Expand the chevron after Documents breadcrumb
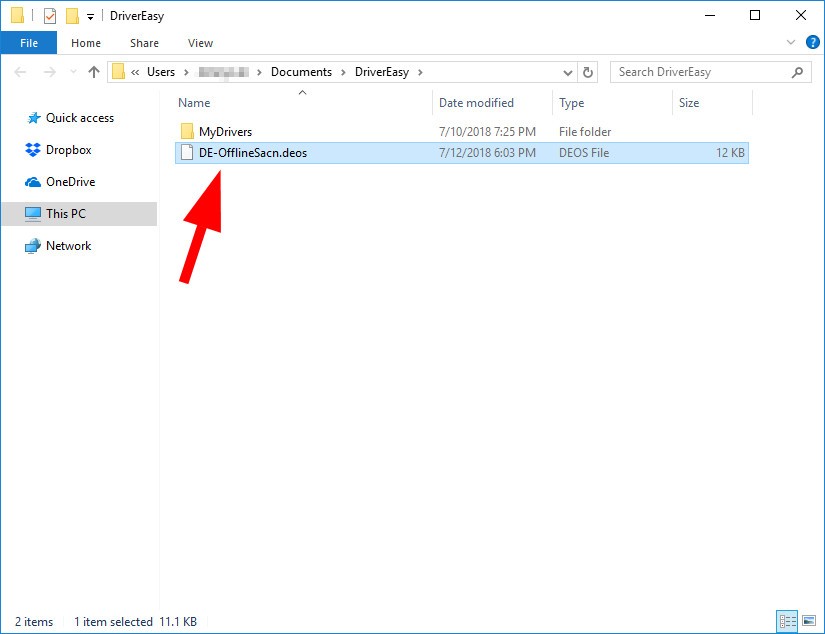Screen dimensions: 825x634 (x=343, y=73)
